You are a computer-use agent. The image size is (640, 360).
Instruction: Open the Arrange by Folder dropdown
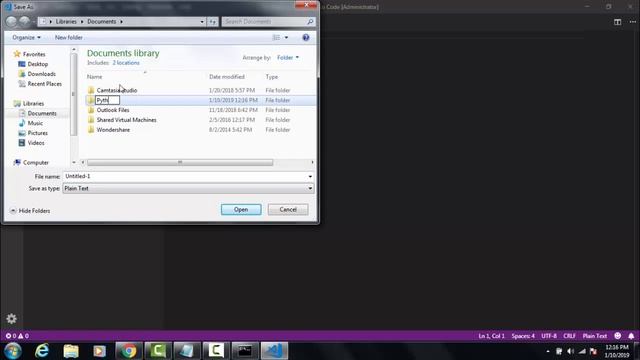pyautogui.click(x=288, y=58)
